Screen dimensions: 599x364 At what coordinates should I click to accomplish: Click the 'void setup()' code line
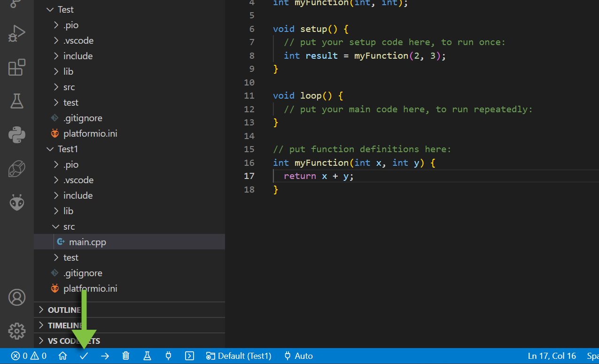311,29
